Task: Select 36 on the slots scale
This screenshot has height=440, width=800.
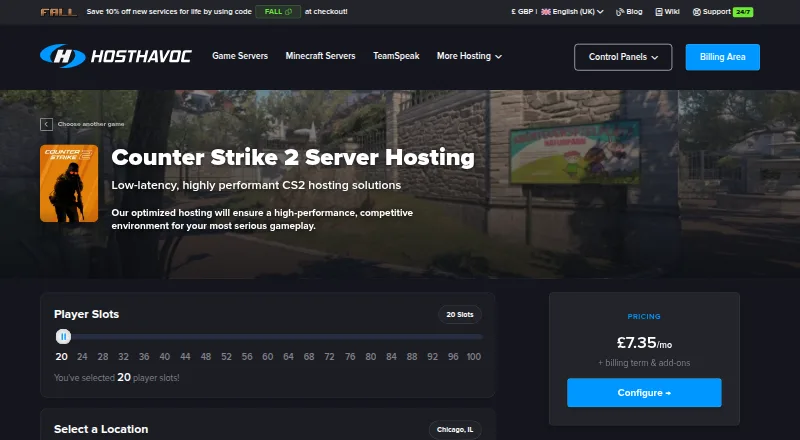Action: click(x=144, y=357)
